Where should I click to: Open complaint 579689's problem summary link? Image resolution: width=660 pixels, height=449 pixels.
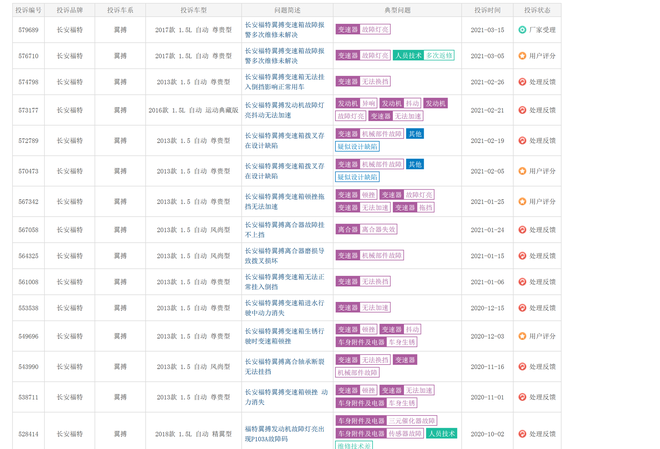pyautogui.click(x=284, y=30)
